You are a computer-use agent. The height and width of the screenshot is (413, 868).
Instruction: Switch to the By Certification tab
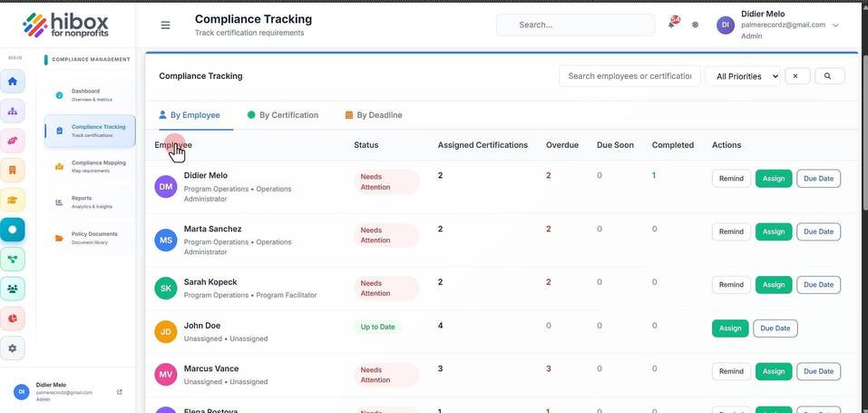point(282,115)
